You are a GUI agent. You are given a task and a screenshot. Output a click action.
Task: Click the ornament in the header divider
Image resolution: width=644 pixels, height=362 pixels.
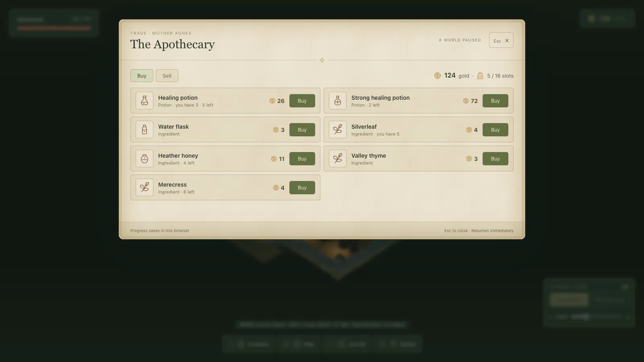pyautogui.click(x=322, y=60)
